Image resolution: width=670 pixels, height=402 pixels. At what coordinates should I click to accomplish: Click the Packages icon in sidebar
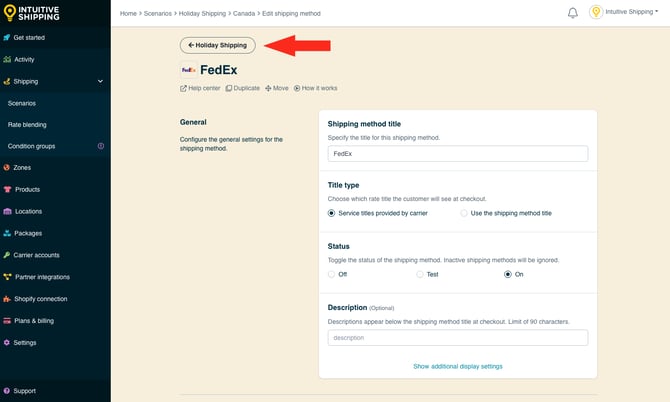7,233
